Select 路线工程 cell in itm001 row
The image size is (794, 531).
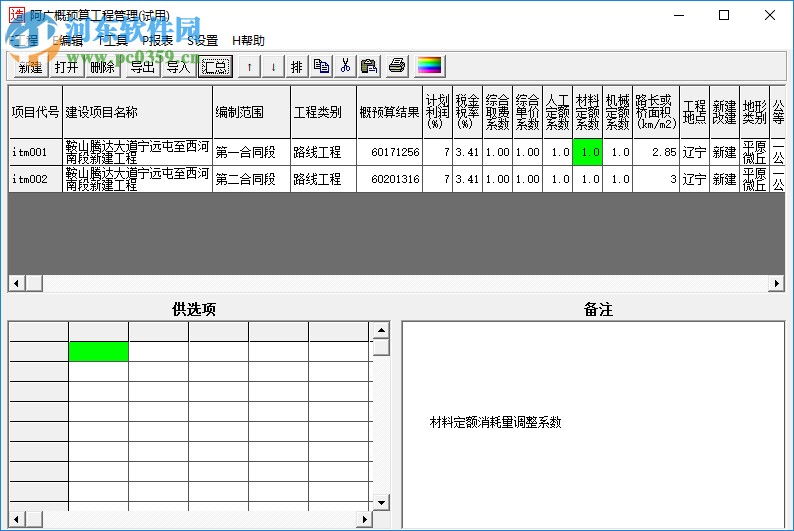pos(323,152)
